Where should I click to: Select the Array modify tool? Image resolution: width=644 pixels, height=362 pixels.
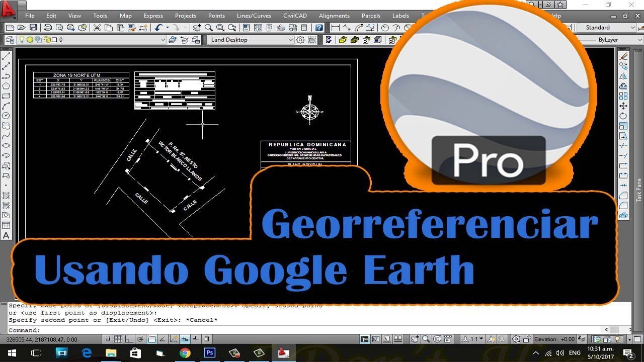coord(623,96)
